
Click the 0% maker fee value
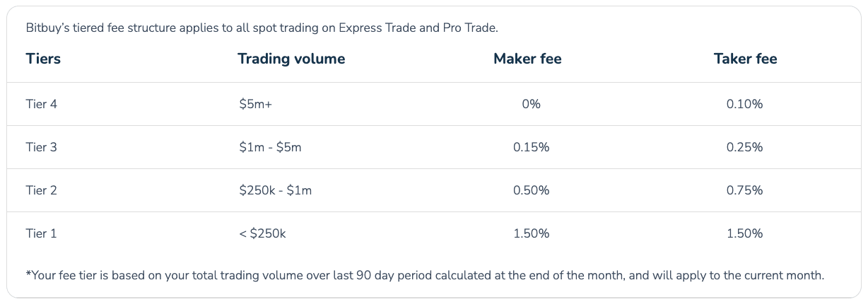531,104
